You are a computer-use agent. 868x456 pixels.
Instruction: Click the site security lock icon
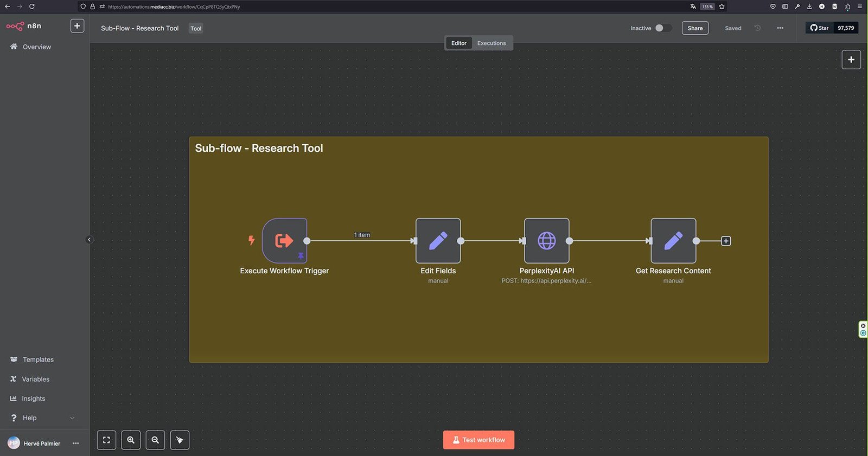[x=93, y=7]
